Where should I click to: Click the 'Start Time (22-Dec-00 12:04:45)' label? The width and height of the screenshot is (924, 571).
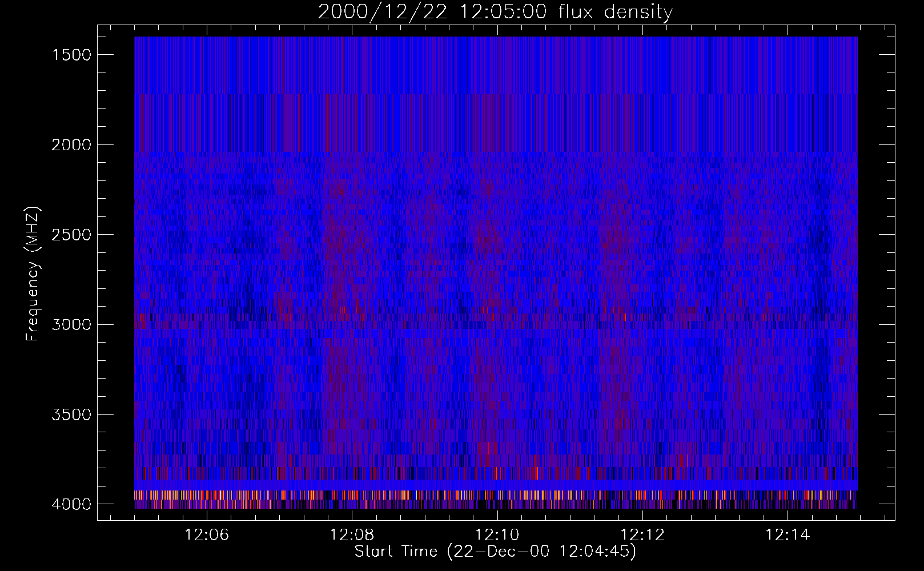pos(495,552)
